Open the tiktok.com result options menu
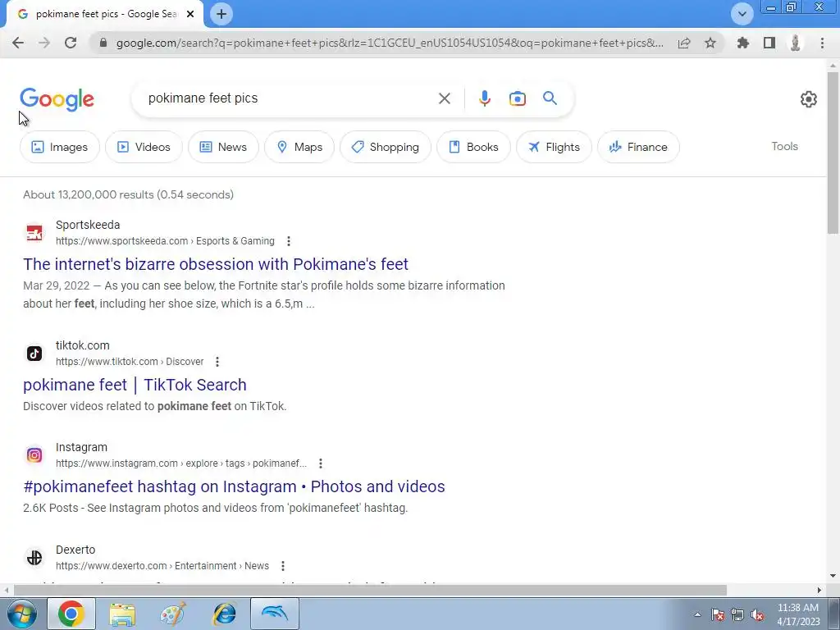The width and height of the screenshot is (840, 630). click(x=217, y=362)
